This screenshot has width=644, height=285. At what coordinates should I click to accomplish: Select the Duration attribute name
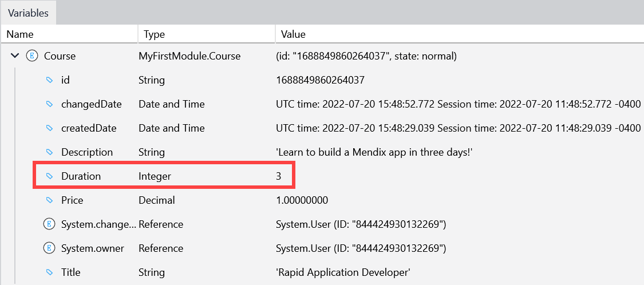81,176
